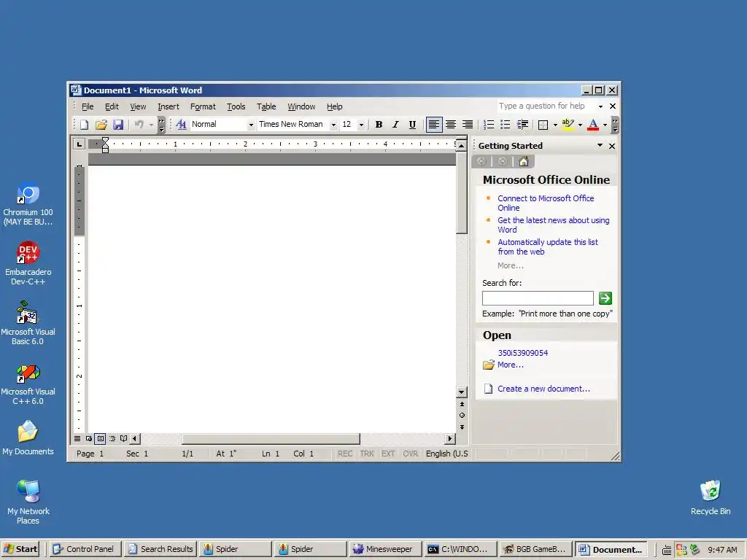Viewport: 747px width, 560px height.
Task: Click the green Start searching arrow button
Action: click(605, 298)
